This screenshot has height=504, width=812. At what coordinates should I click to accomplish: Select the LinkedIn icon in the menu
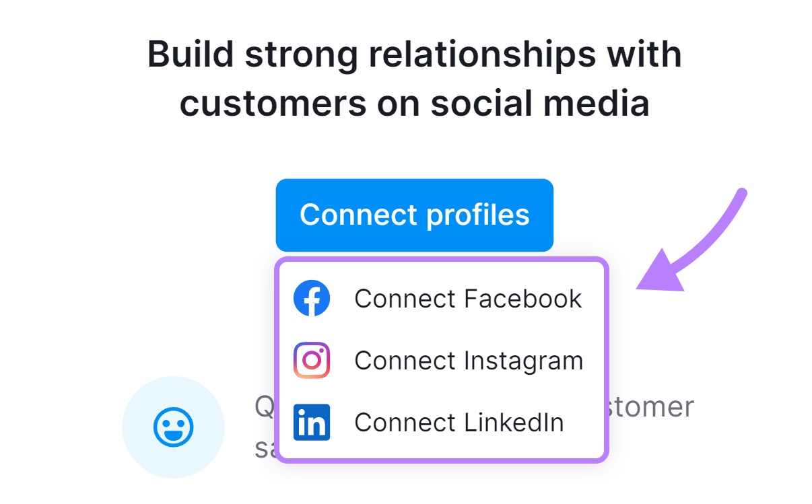[x=310, y=422]
